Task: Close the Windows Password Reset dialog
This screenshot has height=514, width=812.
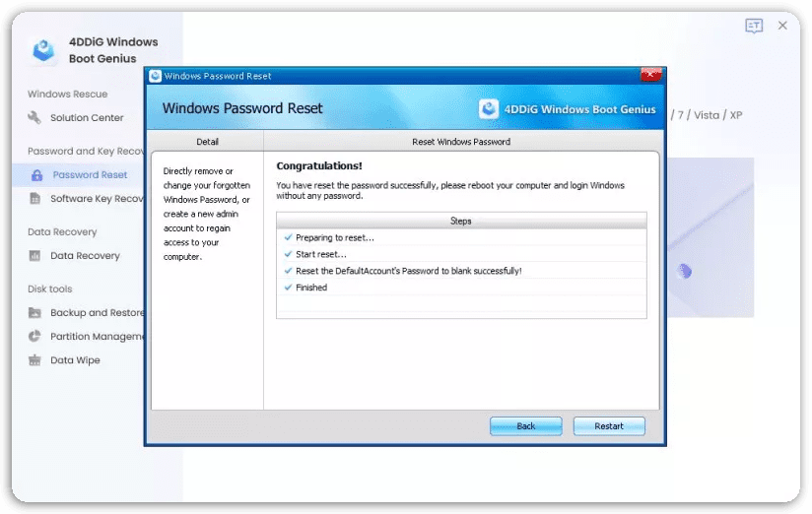Action: [x=651, y=75]
